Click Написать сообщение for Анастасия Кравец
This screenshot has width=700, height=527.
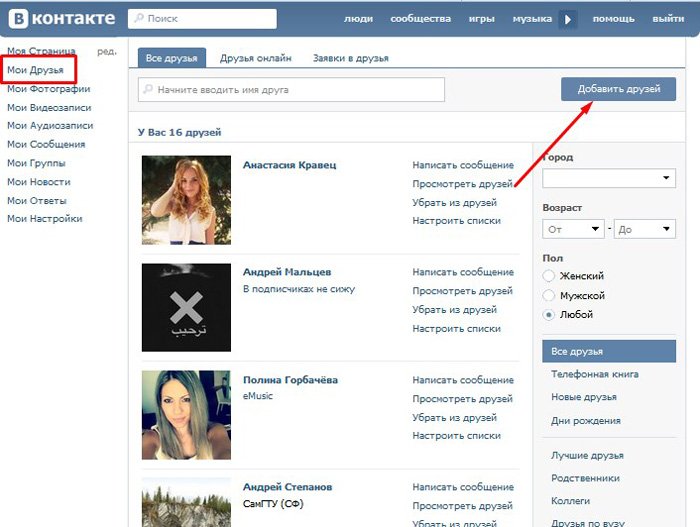pos(463,165)
